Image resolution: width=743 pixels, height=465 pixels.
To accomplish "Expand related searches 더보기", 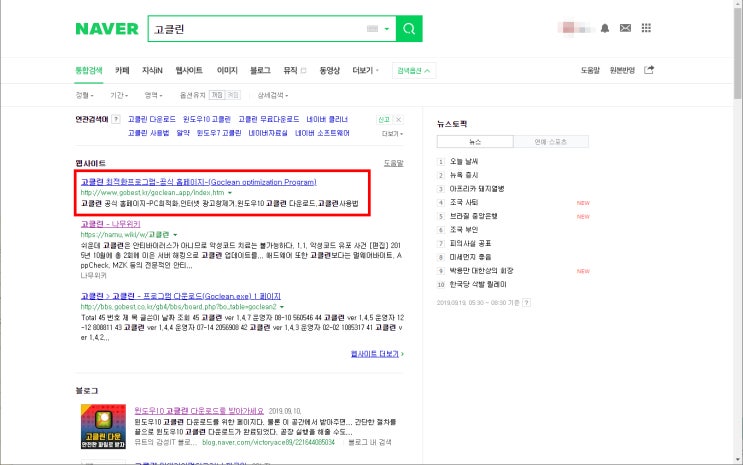I will (392, 134).
